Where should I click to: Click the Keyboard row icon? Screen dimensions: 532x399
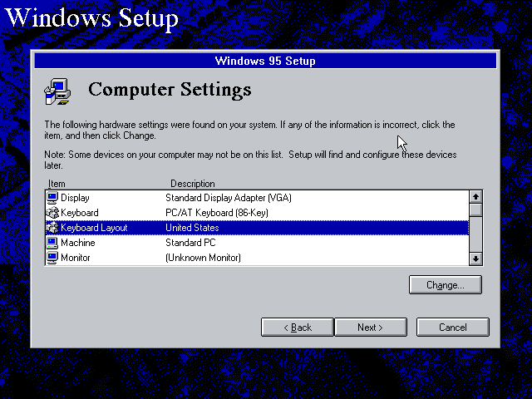[x=52, y=213]
